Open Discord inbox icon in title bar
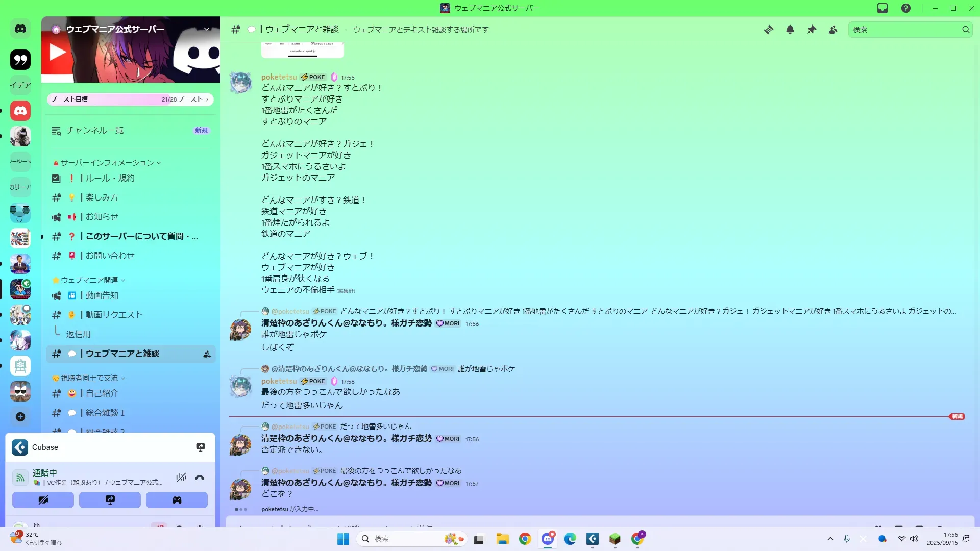This screenshot has width=980, height=551. [x=883, y=8]
